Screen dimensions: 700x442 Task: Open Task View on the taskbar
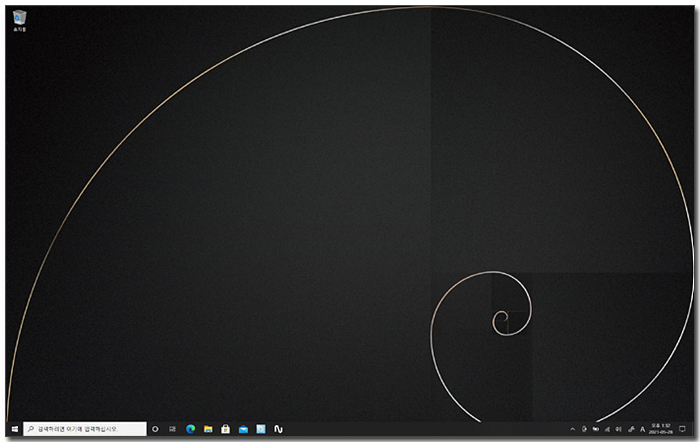tap(172, 429)
